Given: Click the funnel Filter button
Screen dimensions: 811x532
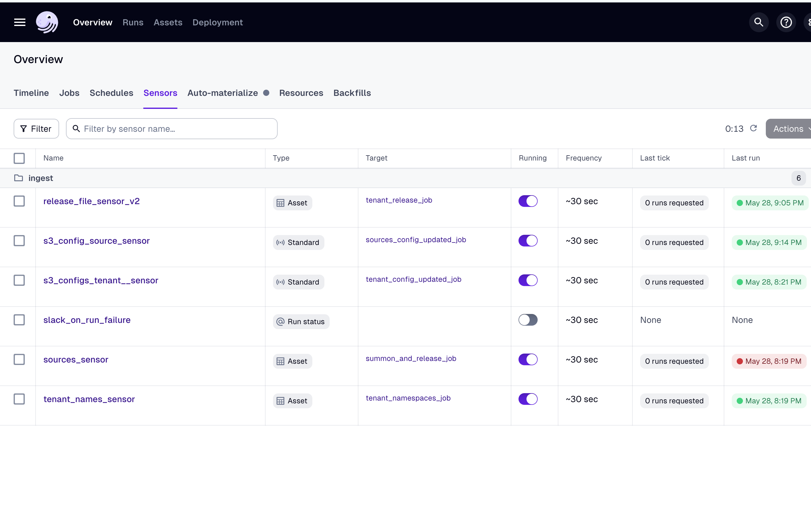Looking at the screenshot, I should pyautogui.click(x=36, y=129).
